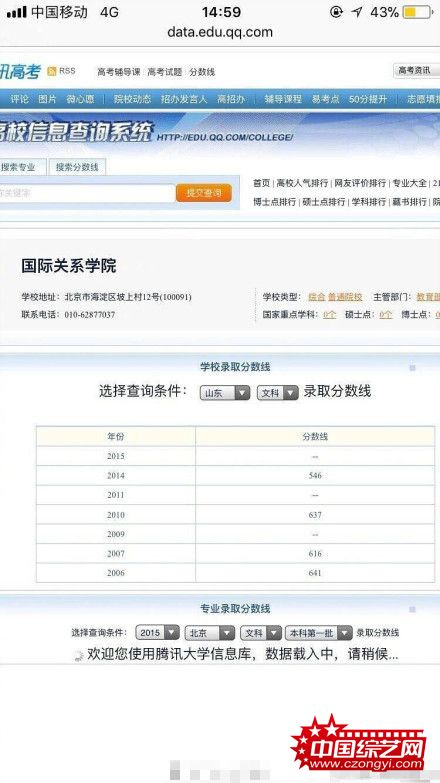440x783 pixels.
Task: Open 图片 in the blue navigation bar
Action: pyautogui.click(x=47, y=99)
